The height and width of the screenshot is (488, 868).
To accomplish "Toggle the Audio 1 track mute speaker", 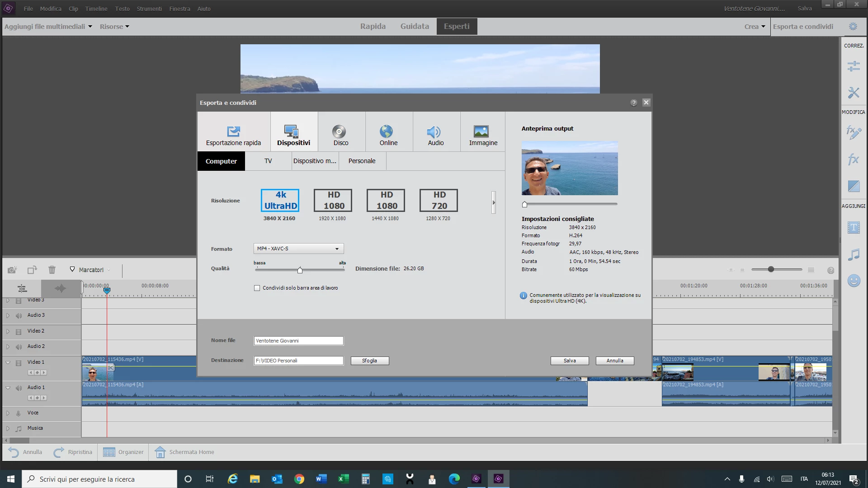I will (19, 388).
